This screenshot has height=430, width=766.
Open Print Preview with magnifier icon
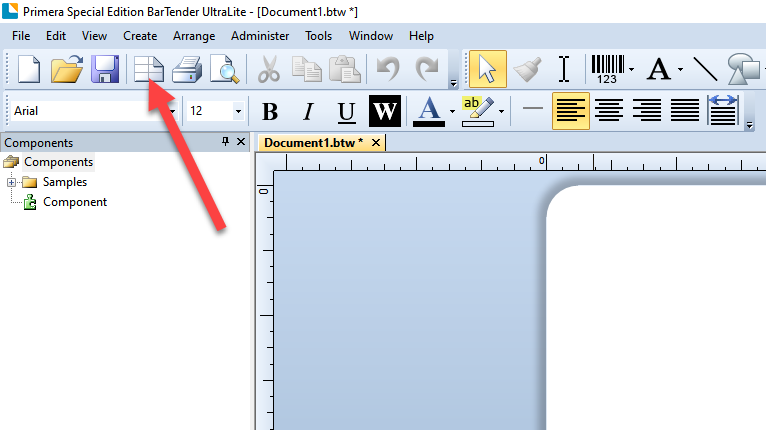point(225,69)
